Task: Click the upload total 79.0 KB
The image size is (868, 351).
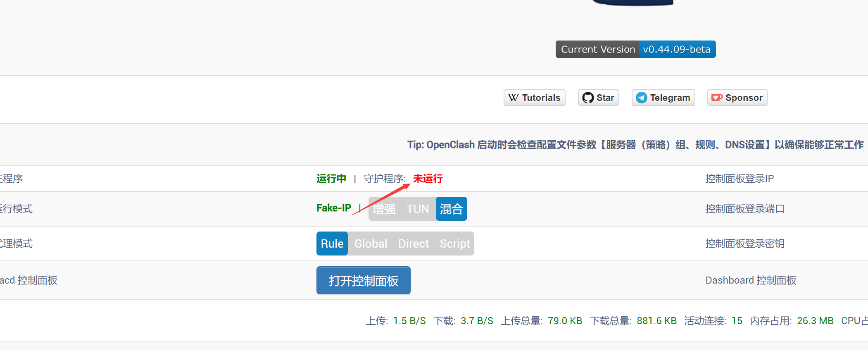Action: coord(565,321)
